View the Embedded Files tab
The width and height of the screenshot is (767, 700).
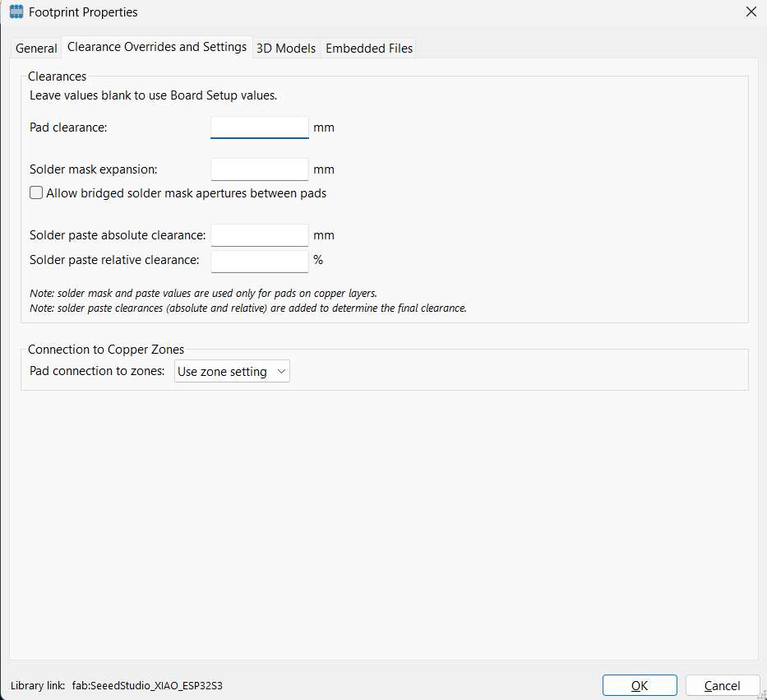368,48
